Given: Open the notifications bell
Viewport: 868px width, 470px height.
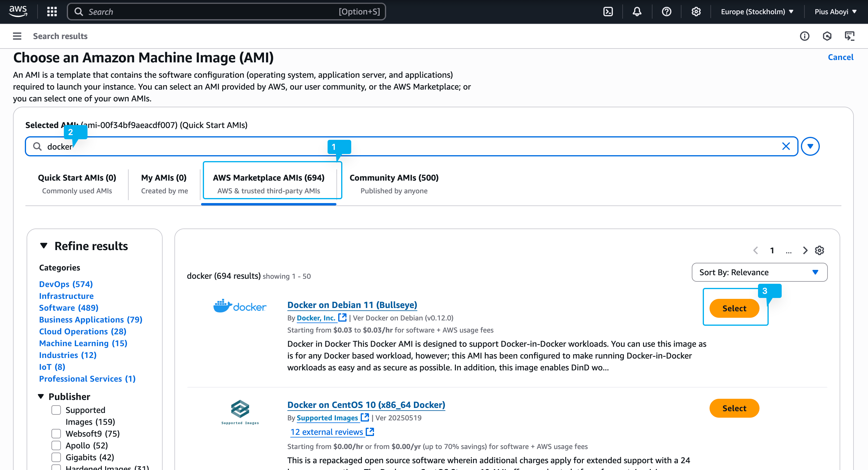Looking at the screenshot, I should [637, 12].
